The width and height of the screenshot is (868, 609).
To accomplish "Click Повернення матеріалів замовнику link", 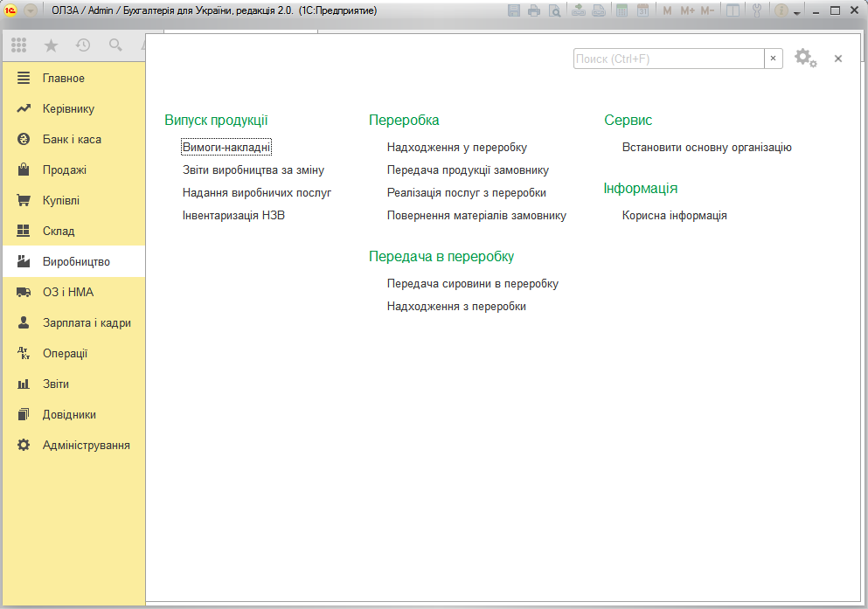I will click(476, 216).
